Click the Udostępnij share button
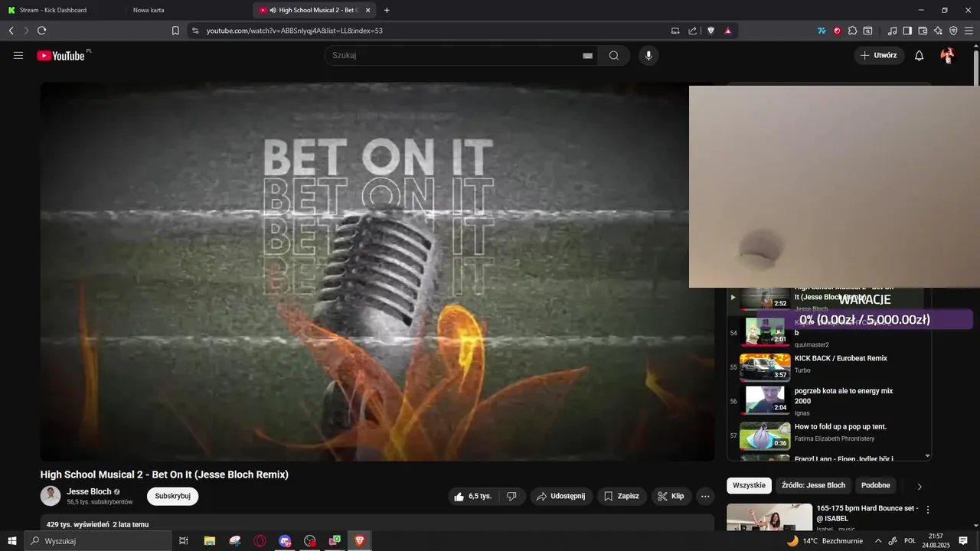Image resolution: width=980 pixels, height=551 pixels. [560, 496]
